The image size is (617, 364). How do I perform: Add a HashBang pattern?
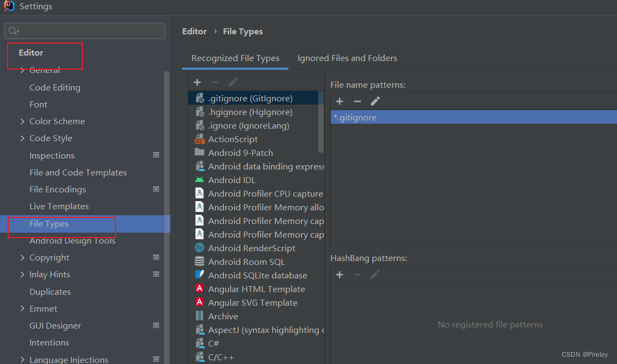340,275
